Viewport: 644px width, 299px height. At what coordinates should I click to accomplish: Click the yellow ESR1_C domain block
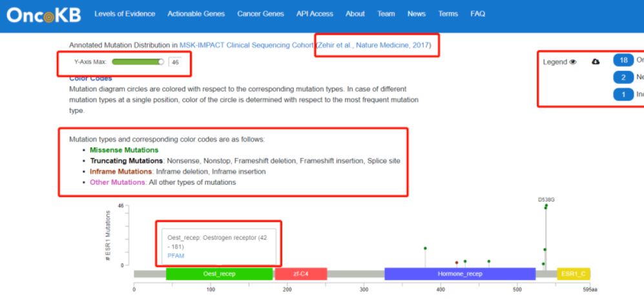coord(573,274)
